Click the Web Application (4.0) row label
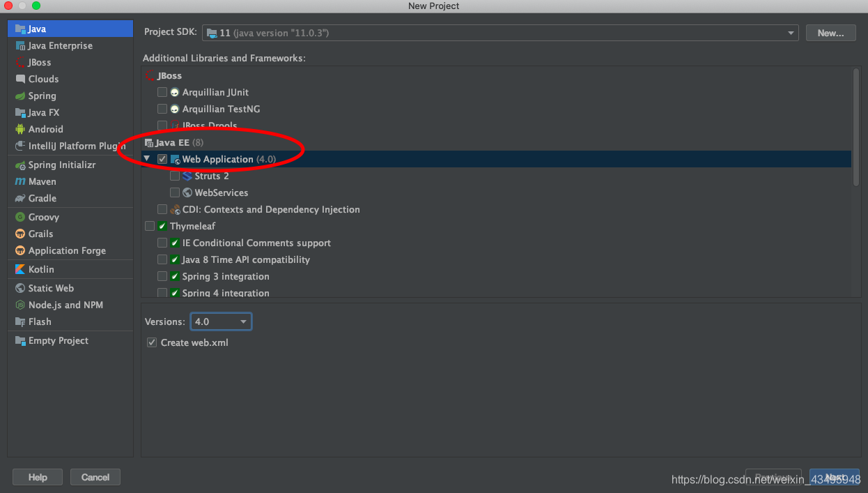868x493 pixels. pos(229,160)
